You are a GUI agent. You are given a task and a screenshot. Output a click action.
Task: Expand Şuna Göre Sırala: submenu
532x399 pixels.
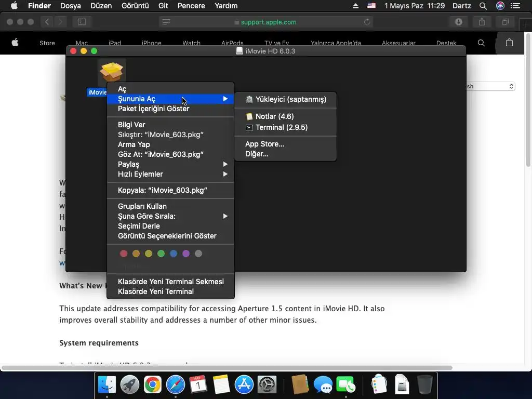click(x=170, y=216)
